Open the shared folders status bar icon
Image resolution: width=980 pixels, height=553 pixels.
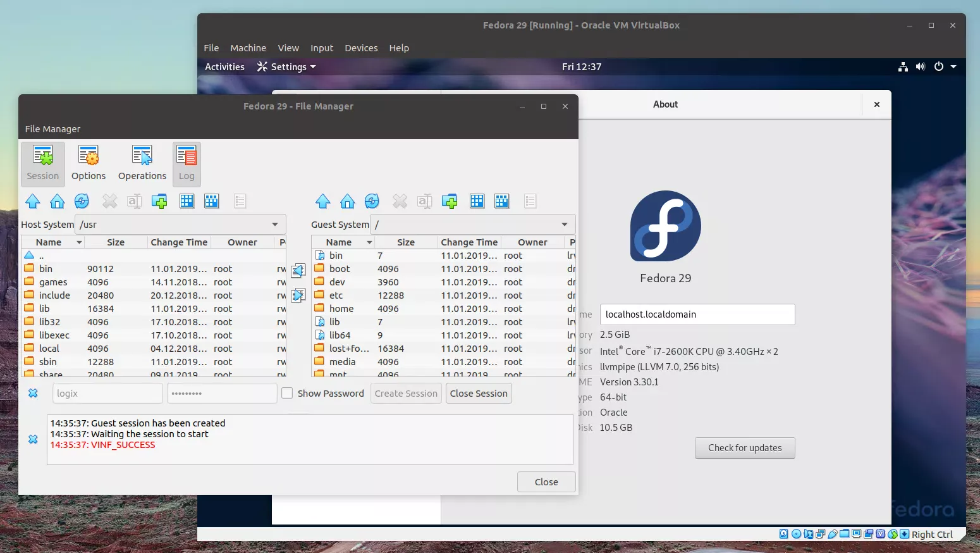844,535
